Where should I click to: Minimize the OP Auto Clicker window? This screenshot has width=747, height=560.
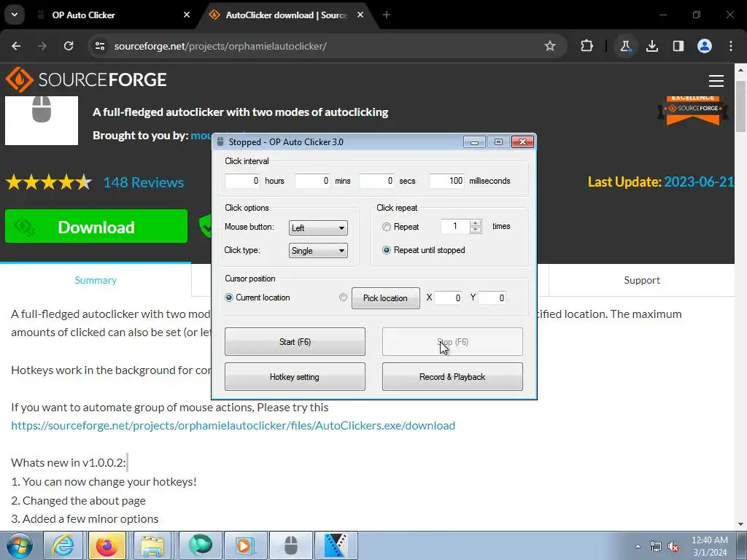point(474,142)
